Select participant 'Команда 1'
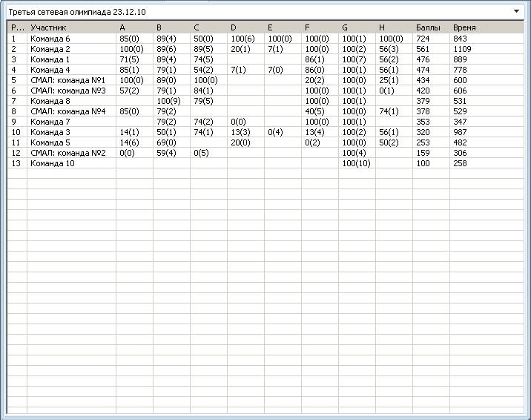Screen dimensions: 531x420 pyautogui.click(x=50, y=59)
